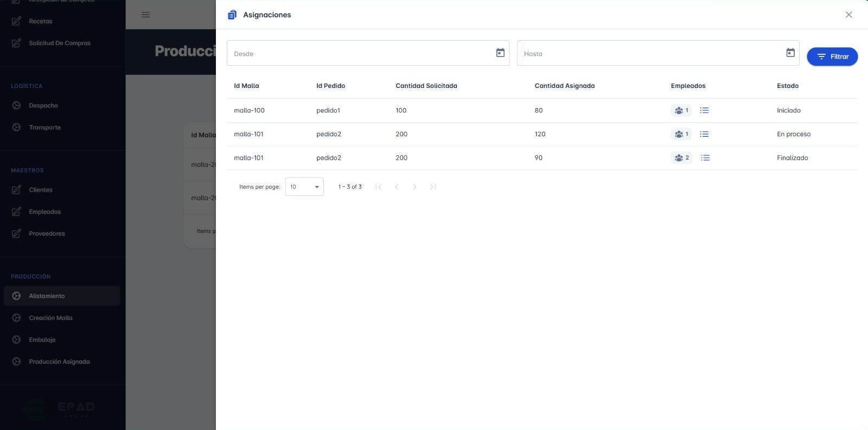Open list icon for Finalizado row
868x430 pixels.
coord(705,158)
